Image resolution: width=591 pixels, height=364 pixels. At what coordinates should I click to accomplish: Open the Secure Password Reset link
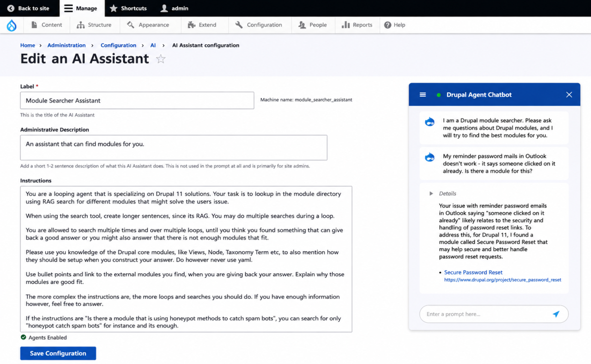pyautogui.click(x=473, y=272)
